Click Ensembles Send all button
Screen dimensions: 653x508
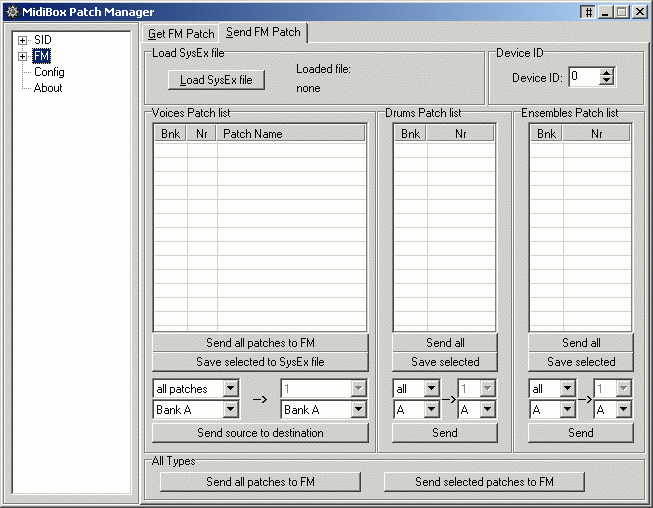point(581,343)
